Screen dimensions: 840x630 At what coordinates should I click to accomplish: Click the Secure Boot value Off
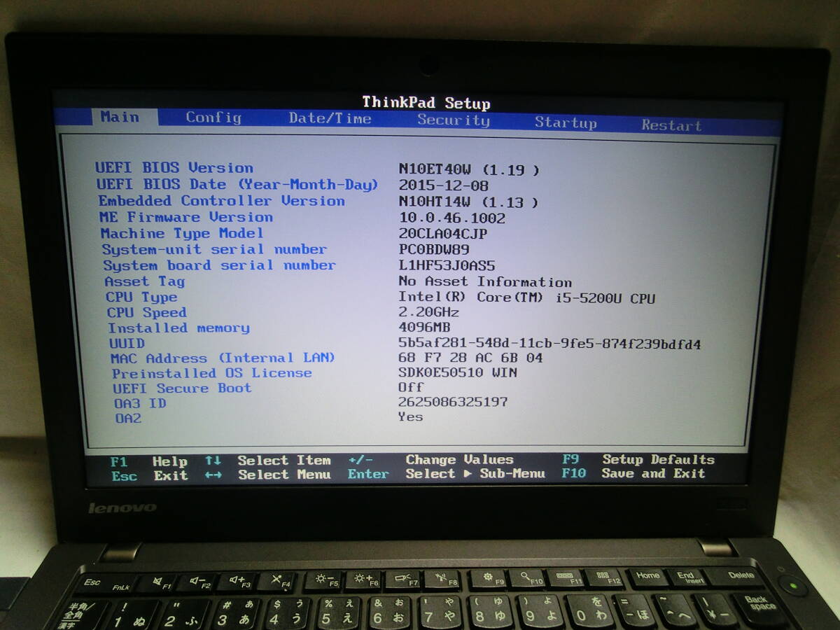tap(411, 387)
